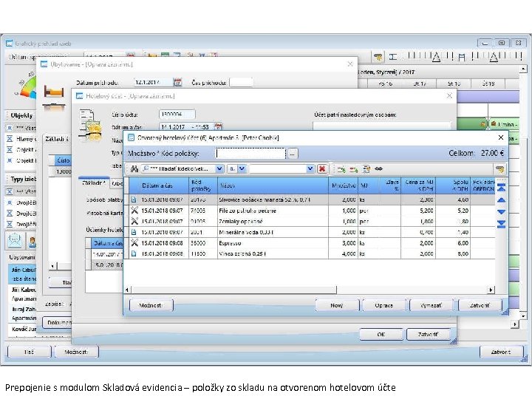Image resolution: width=532 pixels, height=399 pixels.
Task: Clear the filter with red X icon
Action: coord(322,168)
